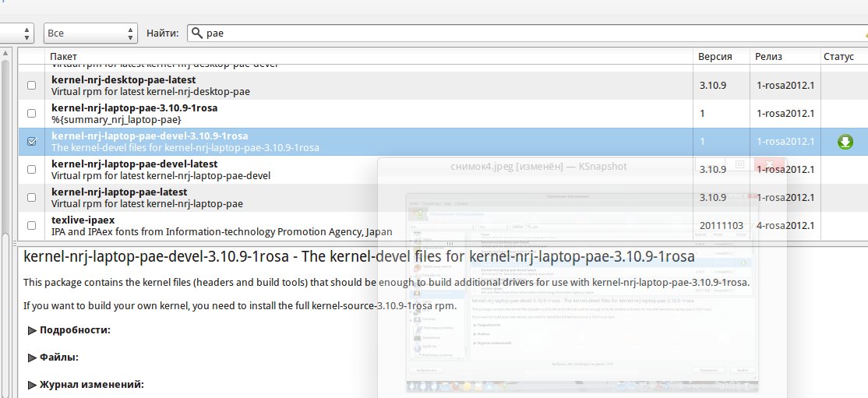The width and height of the screenshot is (868, 398).
Task: Click the "IPA and IPAex fonts" description line
Action: coord(222,232)
